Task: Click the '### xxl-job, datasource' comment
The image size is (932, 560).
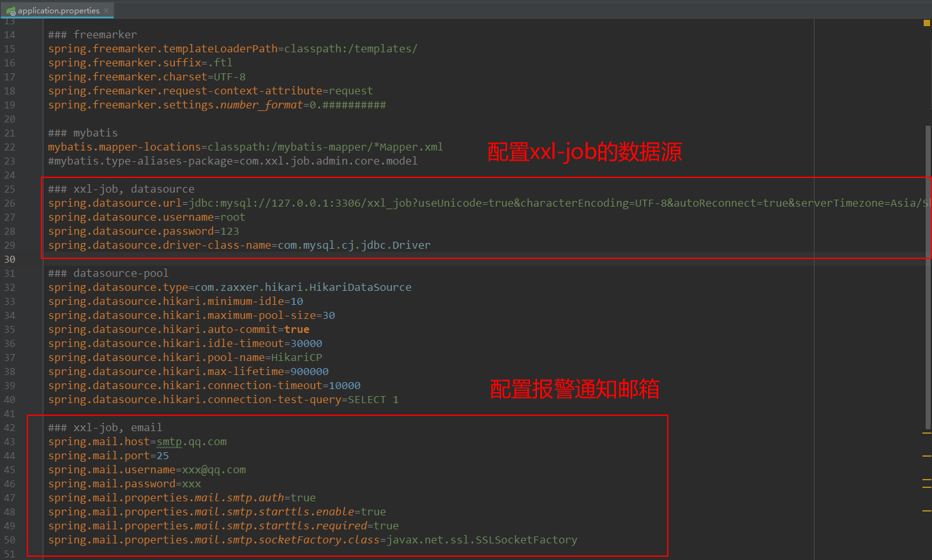Action: [121, 189]
